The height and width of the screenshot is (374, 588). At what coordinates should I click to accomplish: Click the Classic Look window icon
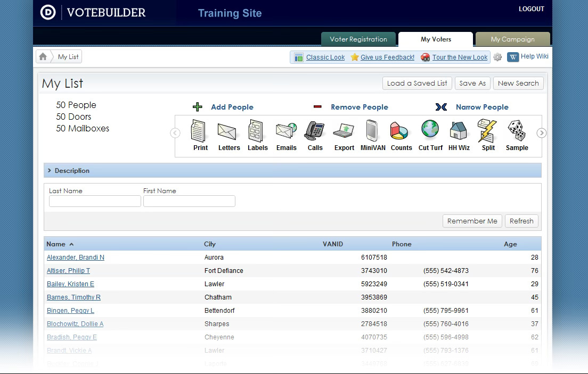click(x=298, y=57)
